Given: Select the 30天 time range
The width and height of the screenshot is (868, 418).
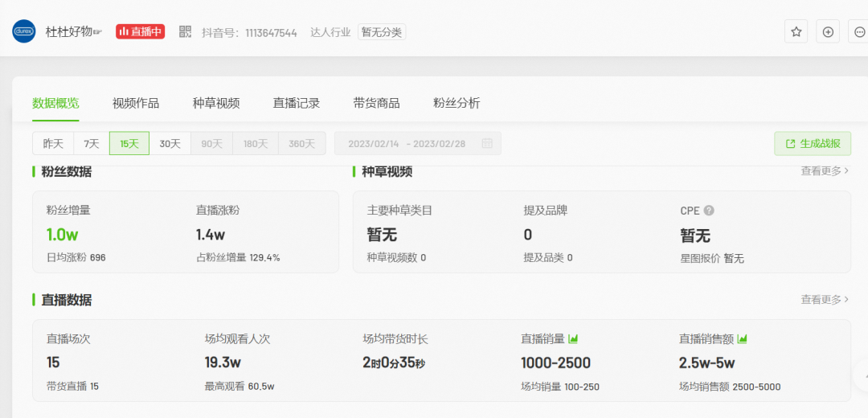Looking at the screenshot, I should 170,144.
